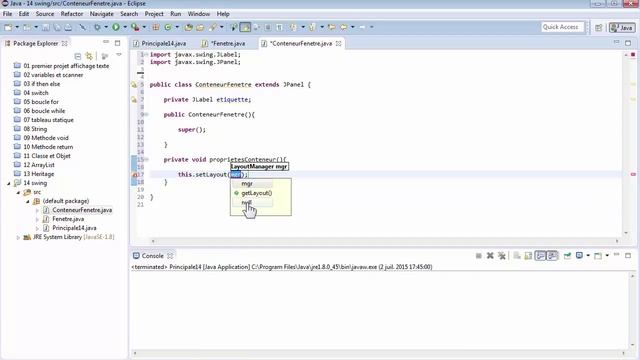Click the warning marker on line 5
Image resolution: width=640 pixels, height=360 pixels.
point(134,85)
